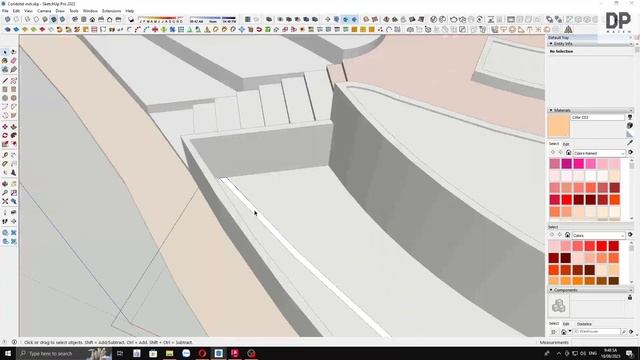This screenshot has width=640, height=360.
Task: Enable Hidden Line face style
Action: (36, 19)
